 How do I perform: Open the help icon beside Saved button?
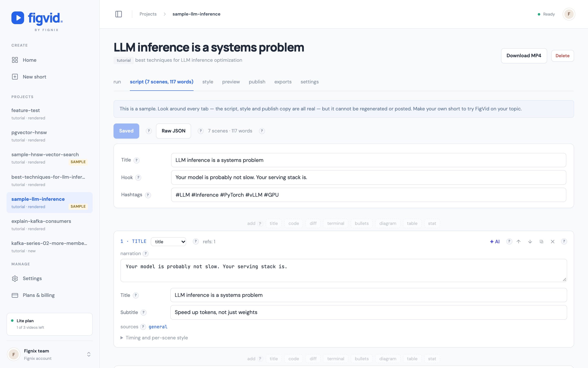pyautogui.click(x=149, y=131)
